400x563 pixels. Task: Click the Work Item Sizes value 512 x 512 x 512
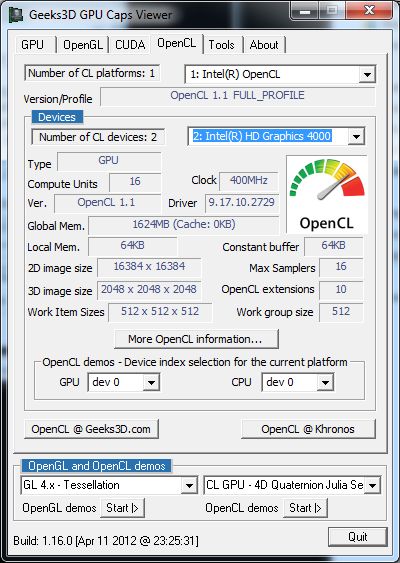[160, 312]
